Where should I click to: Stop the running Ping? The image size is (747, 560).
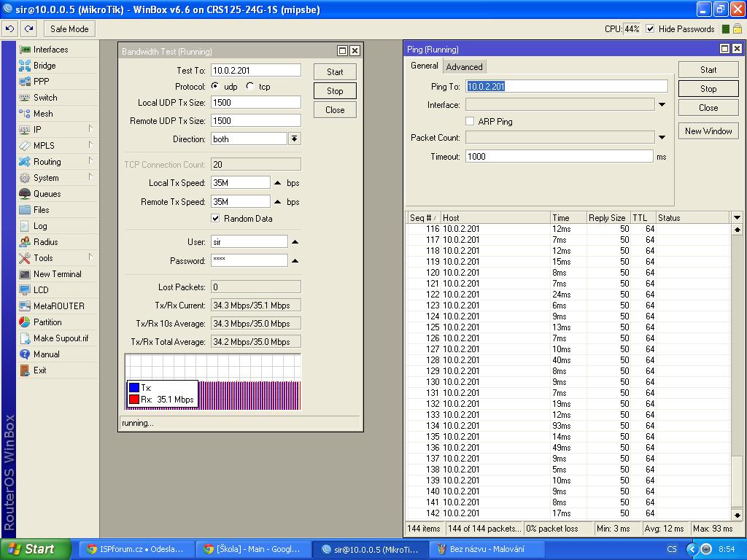[708, 89]
